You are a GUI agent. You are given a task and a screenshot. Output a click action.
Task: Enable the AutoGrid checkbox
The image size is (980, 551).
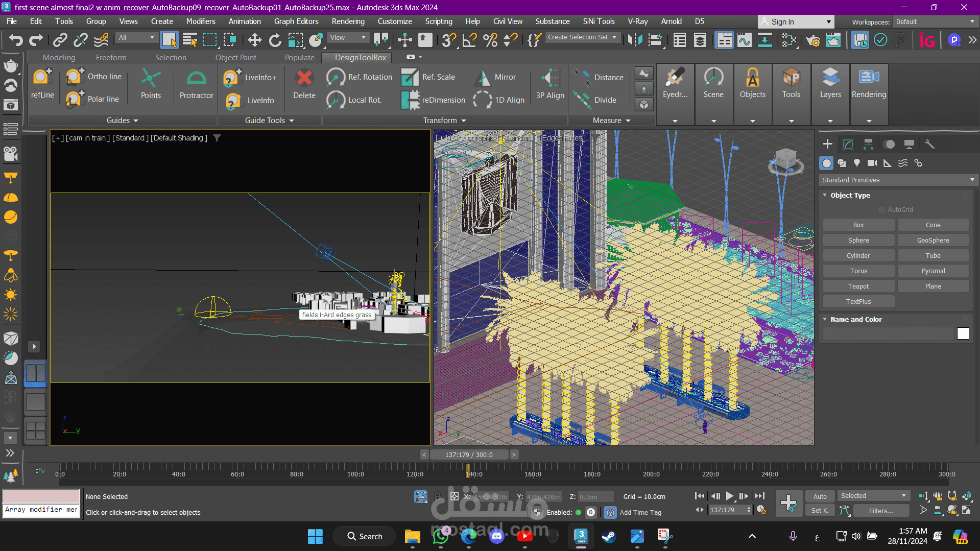tap(881, 209)
